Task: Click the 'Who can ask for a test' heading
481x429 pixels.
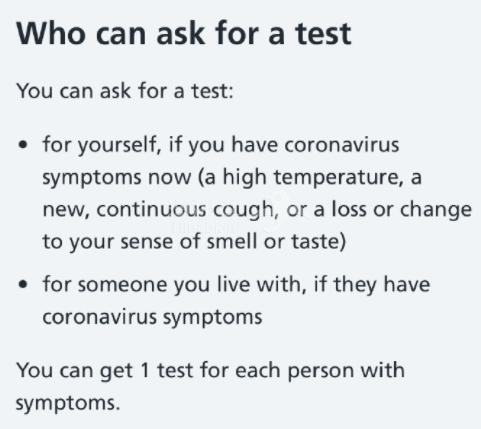Action: (x=184, y=34)
